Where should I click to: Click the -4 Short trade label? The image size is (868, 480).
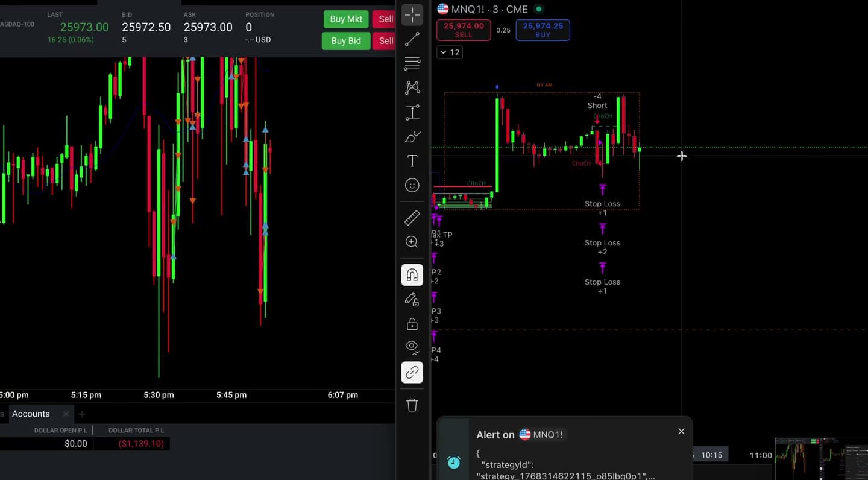(597, 101)
